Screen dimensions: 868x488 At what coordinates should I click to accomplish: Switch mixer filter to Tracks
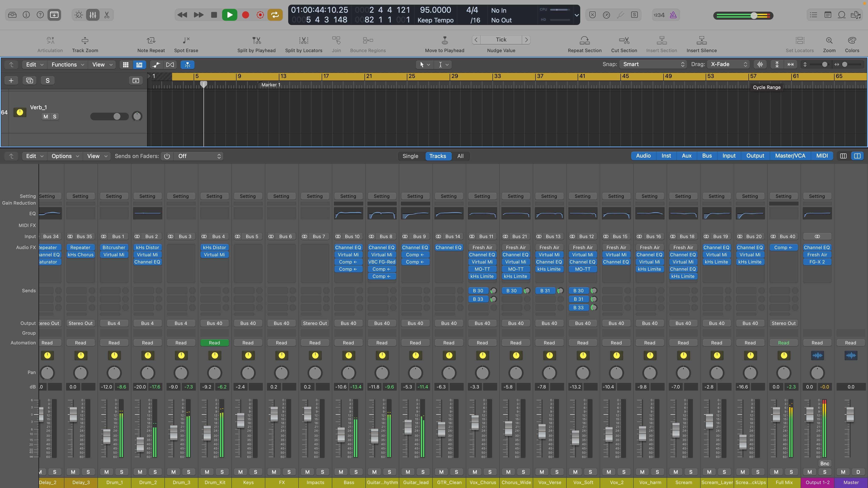coord(438,156)
